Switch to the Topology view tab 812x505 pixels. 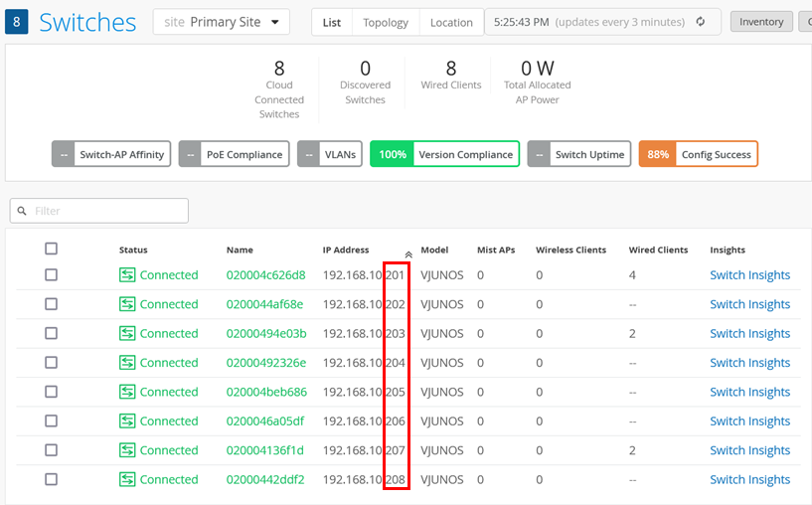[x=385, y=22]
